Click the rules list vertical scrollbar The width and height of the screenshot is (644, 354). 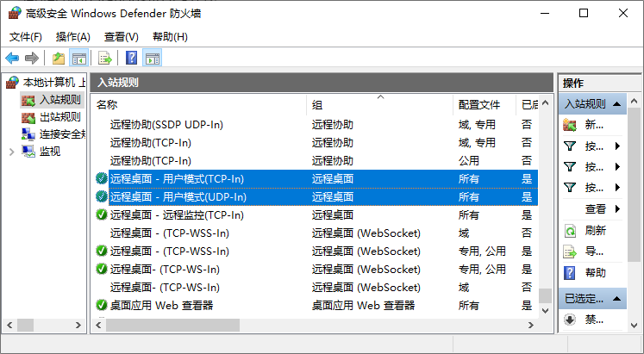(545, 215)
